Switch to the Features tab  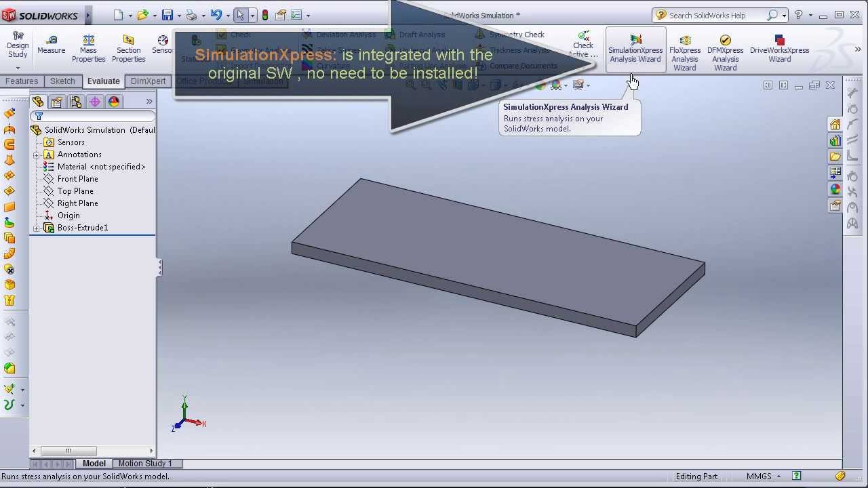22,81
